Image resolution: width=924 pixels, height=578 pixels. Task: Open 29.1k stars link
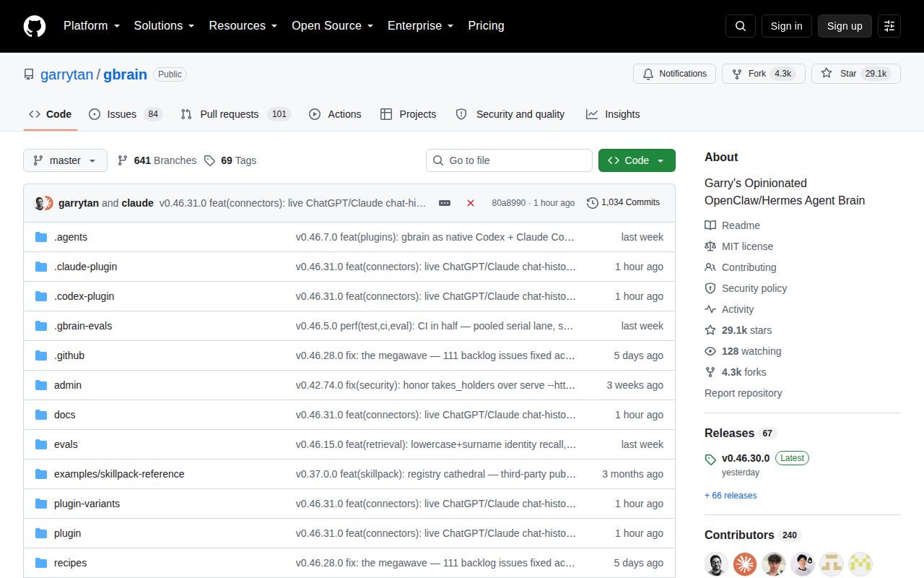point(738,330)
